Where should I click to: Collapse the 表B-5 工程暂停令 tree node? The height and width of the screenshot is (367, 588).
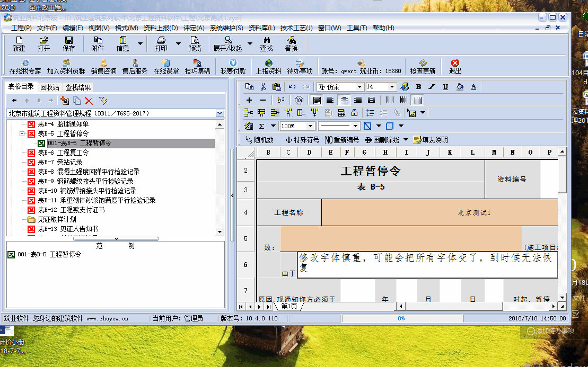[x=22, y=133]
